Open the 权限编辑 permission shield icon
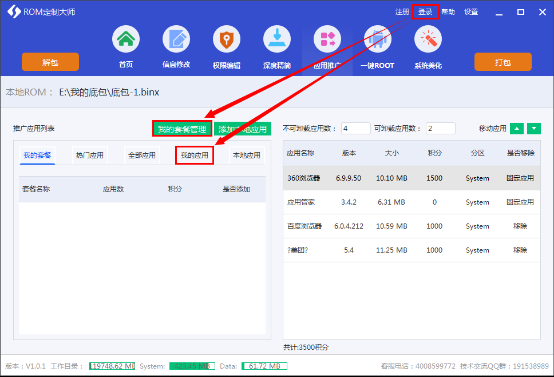Image resolution: width=554 pixels, height=377 pixels. (226, 39)
